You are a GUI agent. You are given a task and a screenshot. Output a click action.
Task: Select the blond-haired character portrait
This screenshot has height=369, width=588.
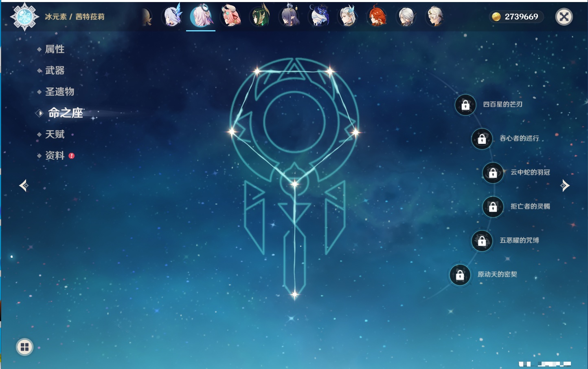click(435, 16)
